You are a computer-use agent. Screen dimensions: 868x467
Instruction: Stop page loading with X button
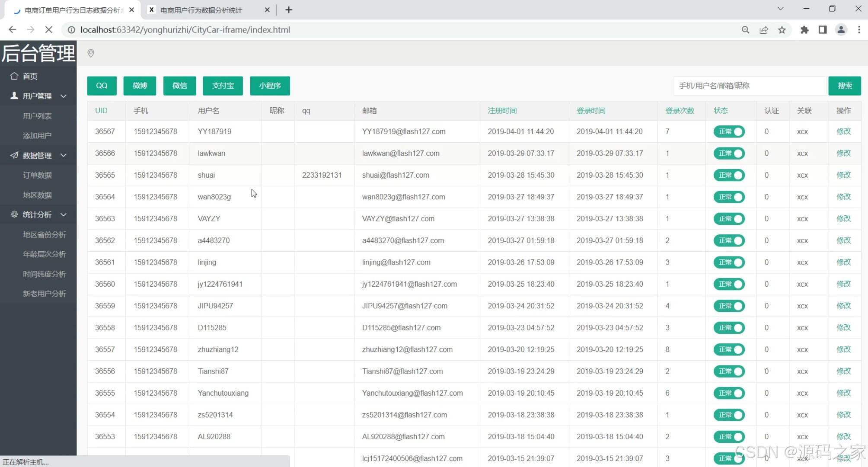[48, 30]
